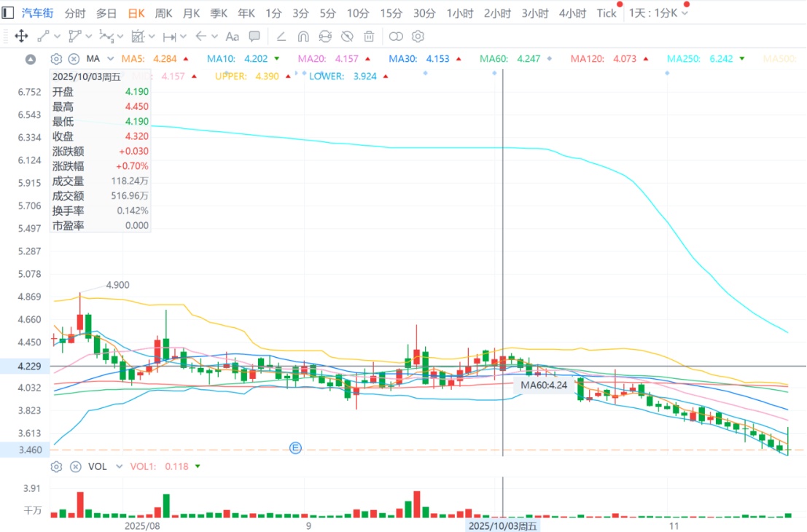
Task: Select the text annotation Aa tool
Action: (x=233, y=36)
